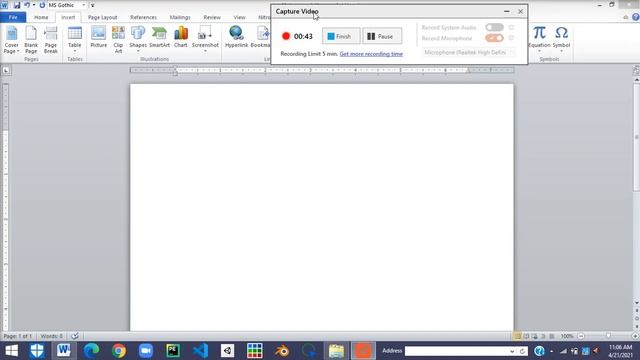Toggle Record Microphone switch
640x360 pixels.
(x=494, y=38)
